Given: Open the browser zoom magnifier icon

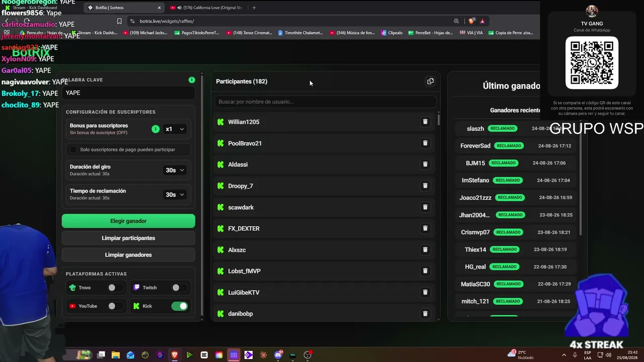Looking at the screenshot, I should point(456,21).
